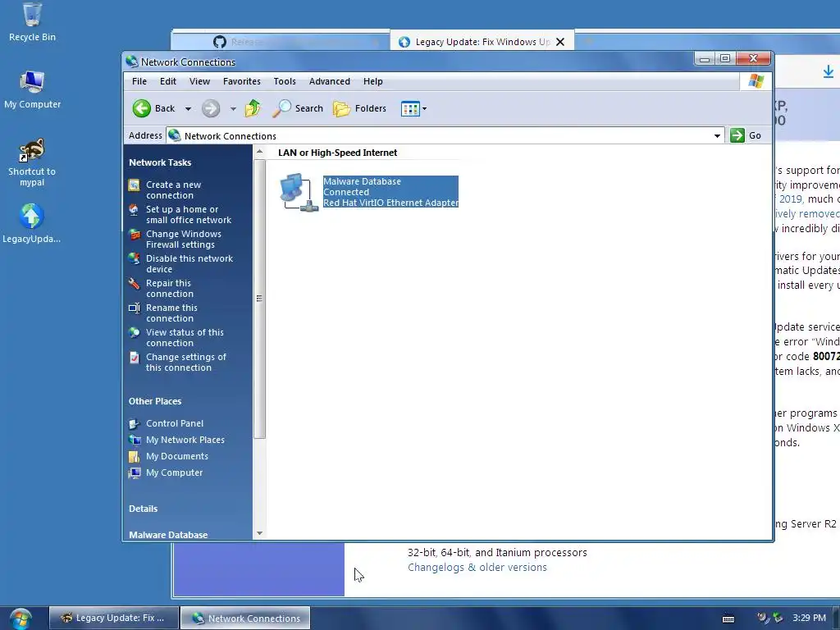The width and height of the screenshot is (840, 630).
Task: Click the green Go button
Action: click(x=746, y=135)
